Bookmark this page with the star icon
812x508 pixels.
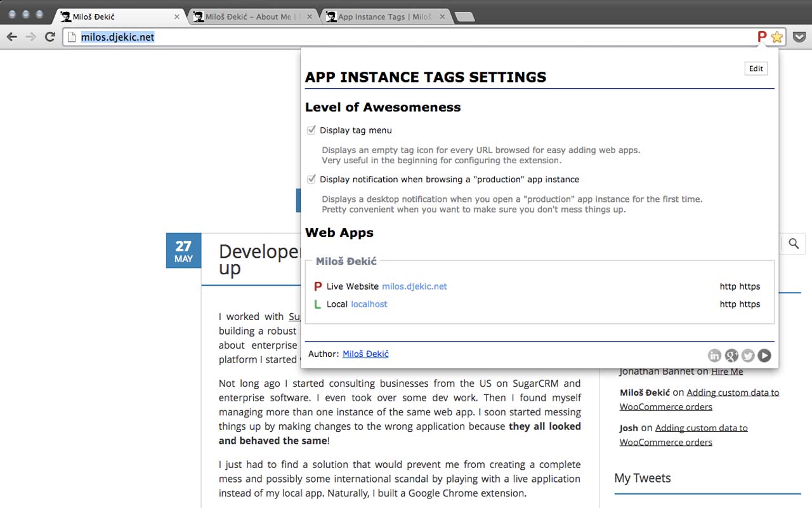[777, 37]
